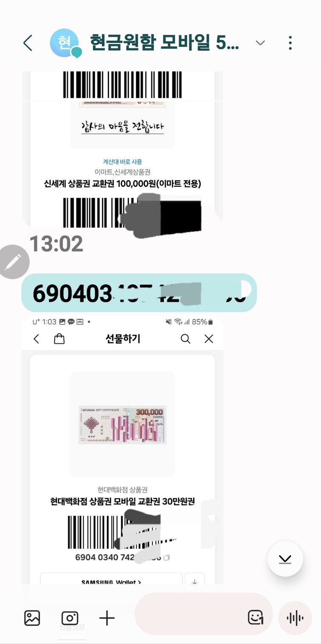Open the camera icon in message bar

(70, 618)
